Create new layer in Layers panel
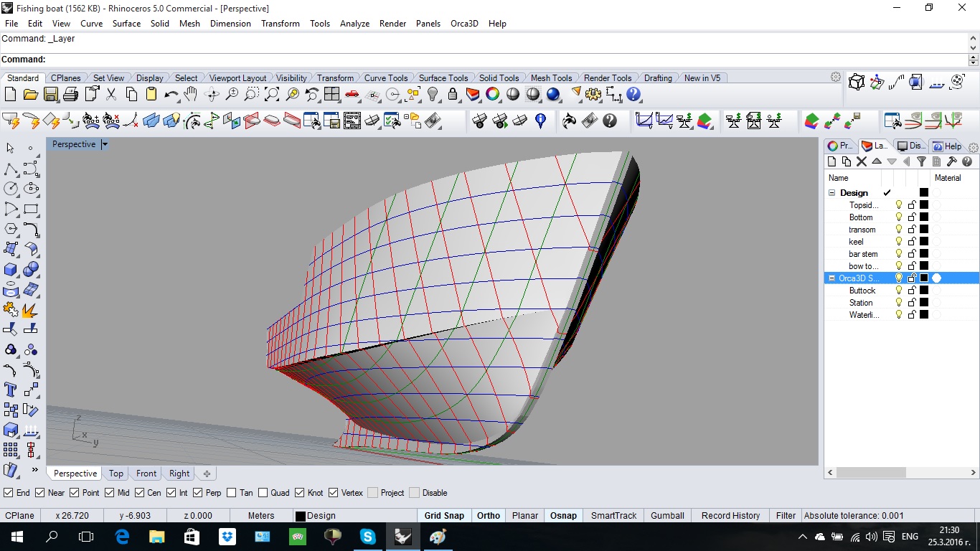This screenshot has height=551, width=980. point(832,162)
